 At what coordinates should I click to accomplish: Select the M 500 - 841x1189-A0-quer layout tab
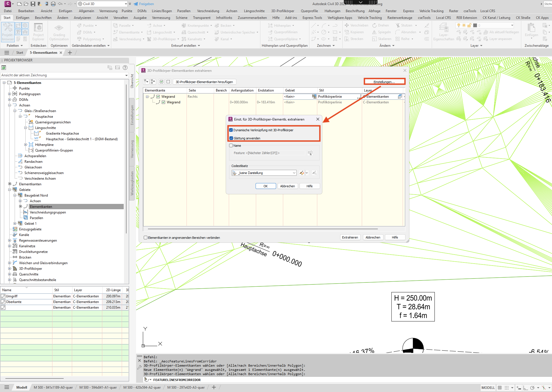pos(53,387)
